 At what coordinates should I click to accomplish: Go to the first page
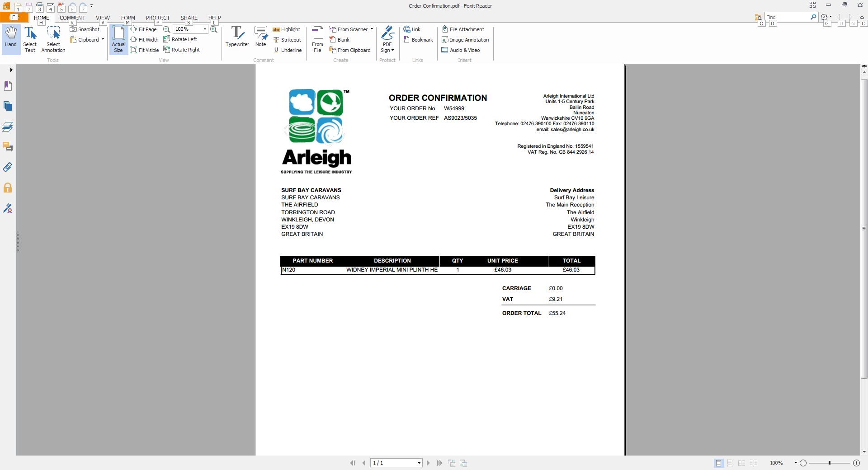pos(353,463)
